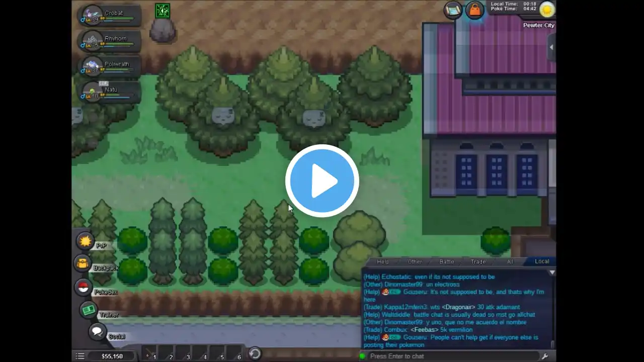Click the Dinomaster99 "un electross" message
The height and width of the screenshot is (362, 644).
click(412, 284)
